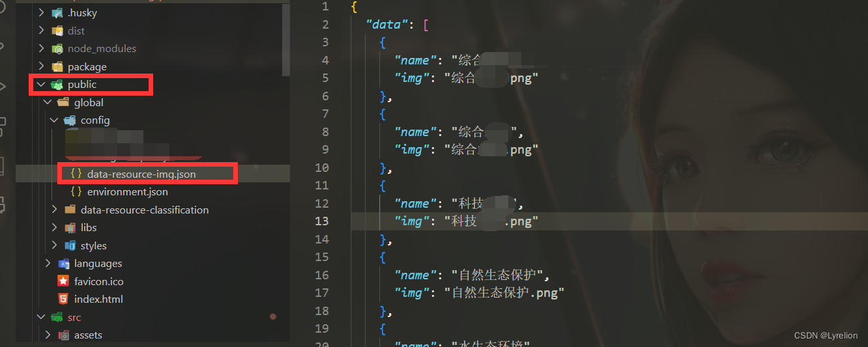Screen dimensions: 868x347
Task: Collapse the config folder chevron
Action: click(54, 120)
